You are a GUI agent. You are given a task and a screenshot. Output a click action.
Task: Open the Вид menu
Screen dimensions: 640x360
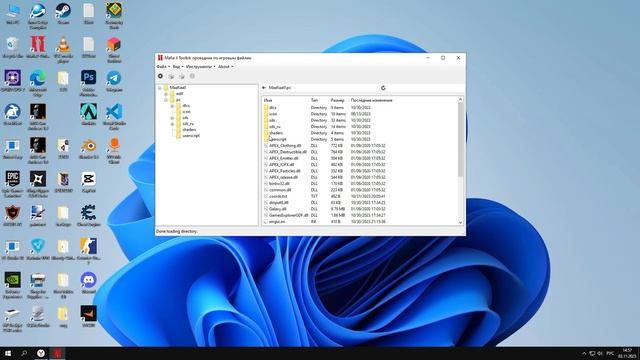[x=178, y=67]
